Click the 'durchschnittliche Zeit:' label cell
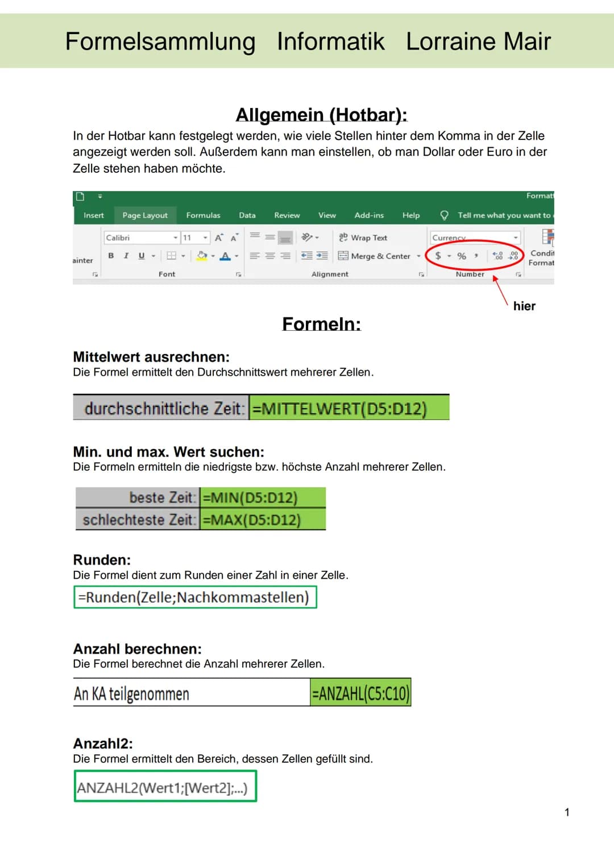614x868 pixels. (161, 408)
